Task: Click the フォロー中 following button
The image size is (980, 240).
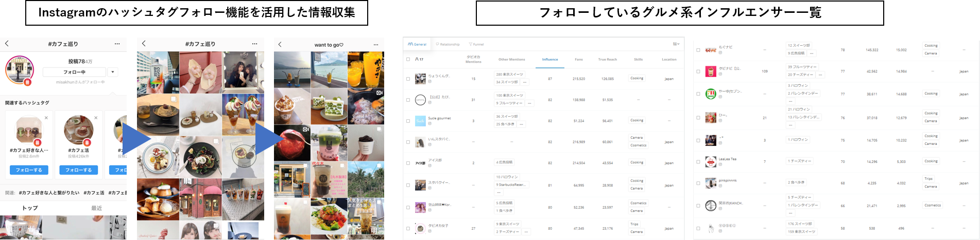Action: (75, 72)
